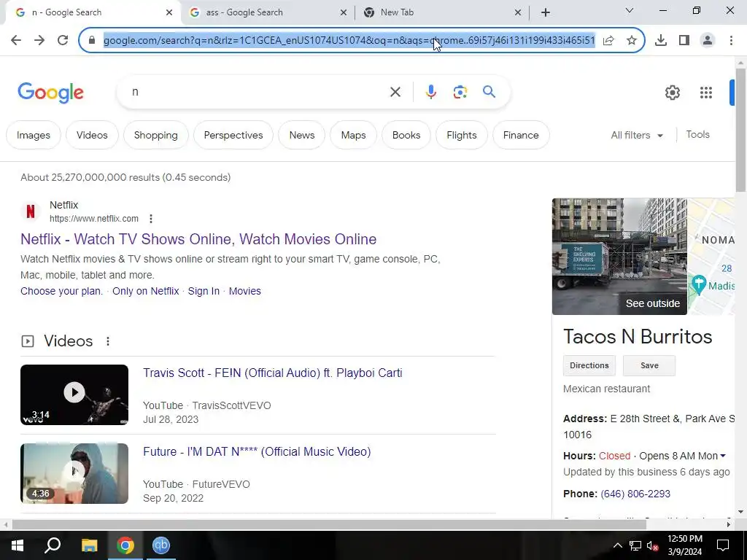Screen dimensions: 747x560
Task: Go to Google homepage via logo
Action: coord(50,93)
